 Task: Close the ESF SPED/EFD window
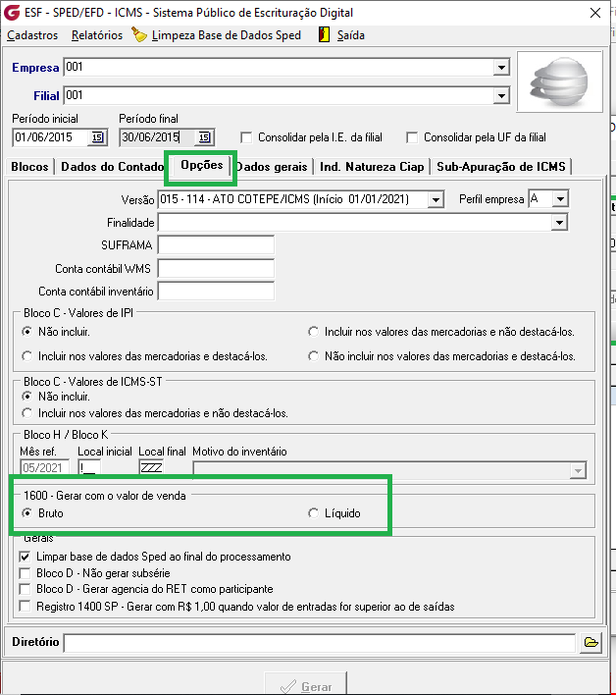(595, 13)
